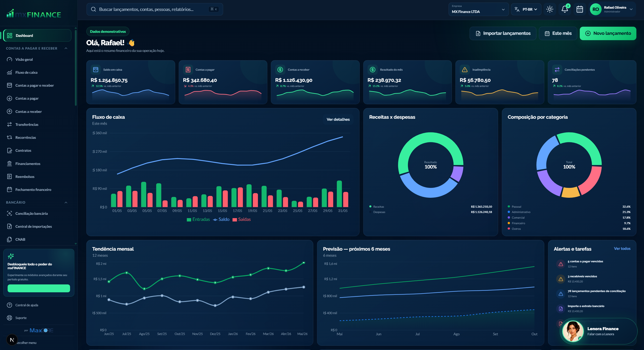This screenshot has width=644, height=350.
Task: Collapse the Contas a pagar e receber section
Action: coord(66,48)
